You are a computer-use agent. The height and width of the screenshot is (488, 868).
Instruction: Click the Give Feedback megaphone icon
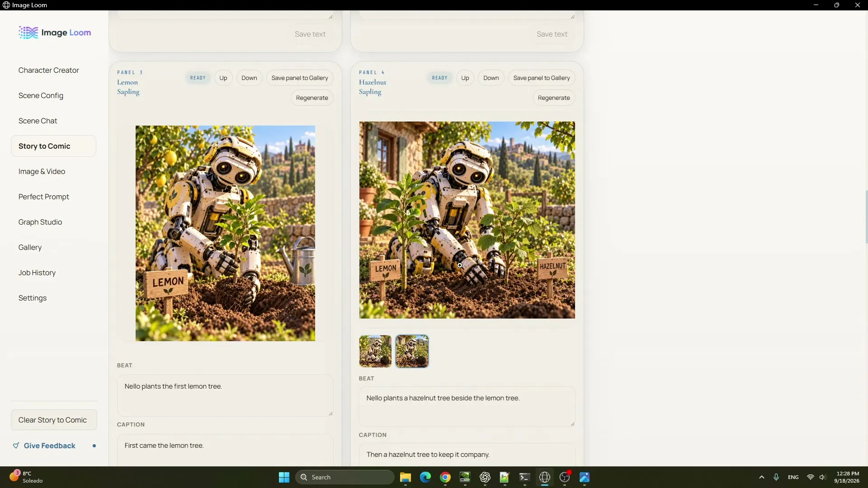16,446
